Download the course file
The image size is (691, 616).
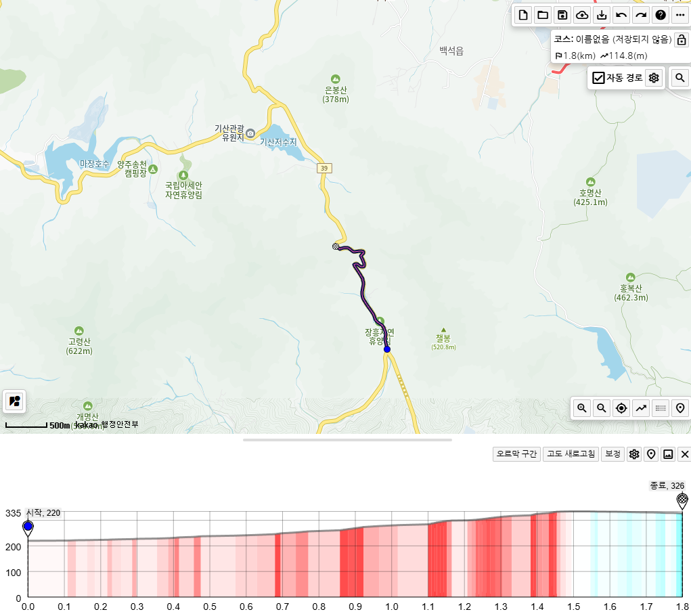pyautogui.click(x=602, y=15)
